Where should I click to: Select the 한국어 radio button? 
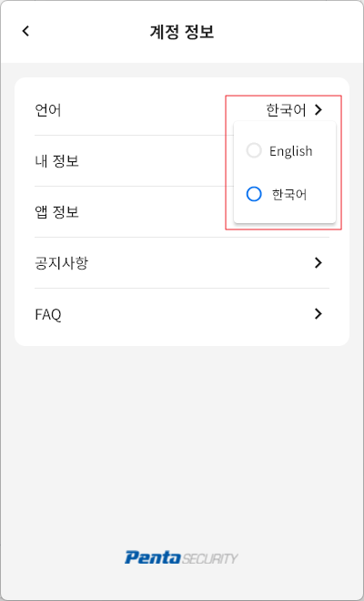254,194
